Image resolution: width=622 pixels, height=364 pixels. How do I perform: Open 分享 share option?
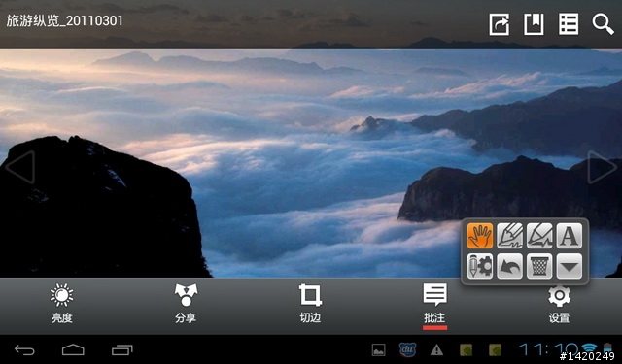point(186,304)
